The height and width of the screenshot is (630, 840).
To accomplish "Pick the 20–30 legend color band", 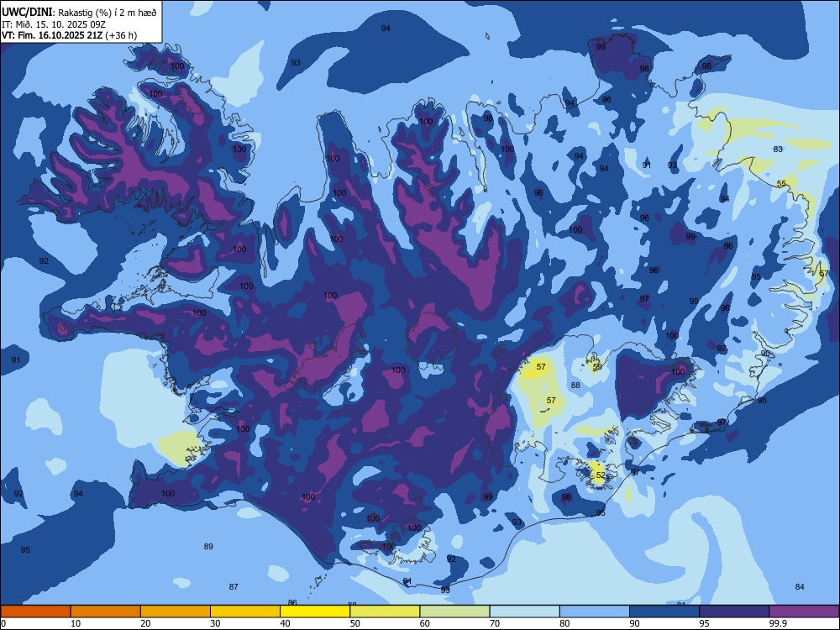I will [x=176, y=612].
